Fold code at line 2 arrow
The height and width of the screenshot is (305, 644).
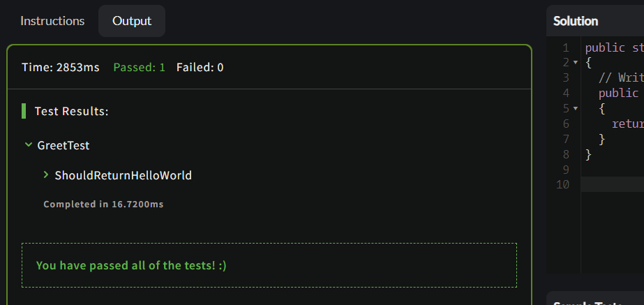[x=576, y=63]
